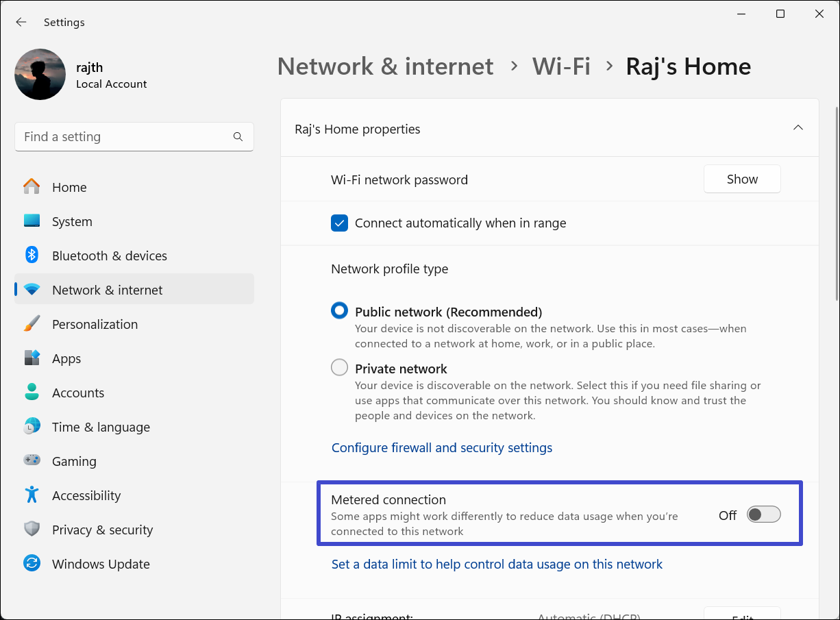840x620 pixels.
Task: Click the Accessibility person icon
Action: (x=32, y=495)
